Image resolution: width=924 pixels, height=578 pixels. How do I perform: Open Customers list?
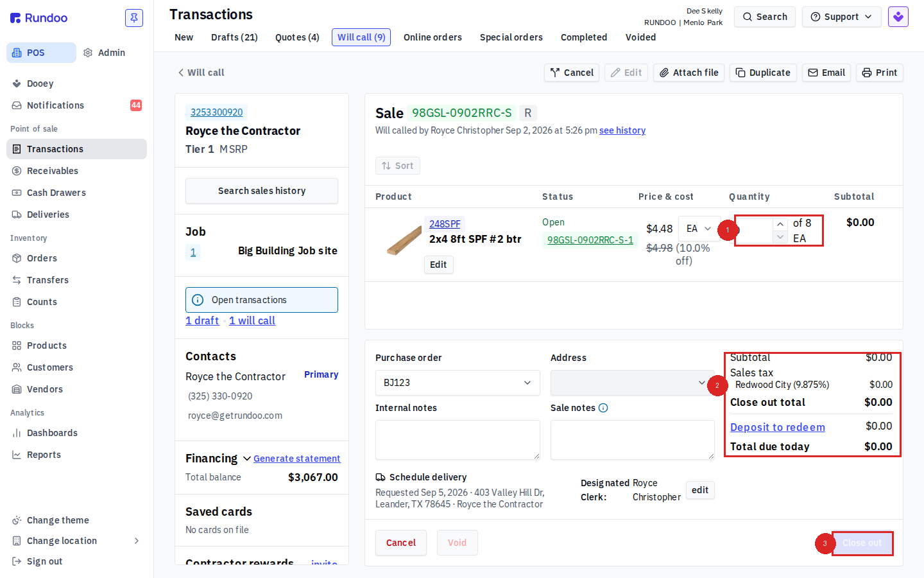pyautogui.click(x=50, y=367)
